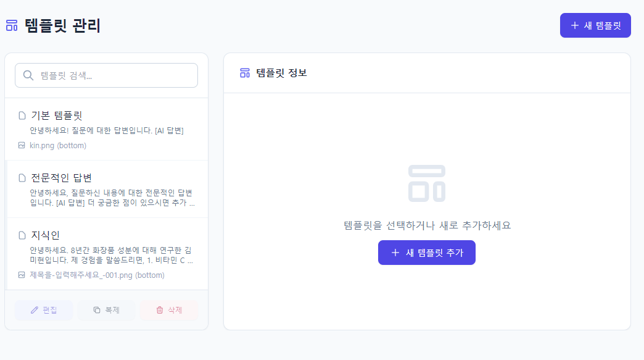
Task: Click the layout icon next to 템플릿 정보
Action: pyautogui.click(x=245, y=73)
